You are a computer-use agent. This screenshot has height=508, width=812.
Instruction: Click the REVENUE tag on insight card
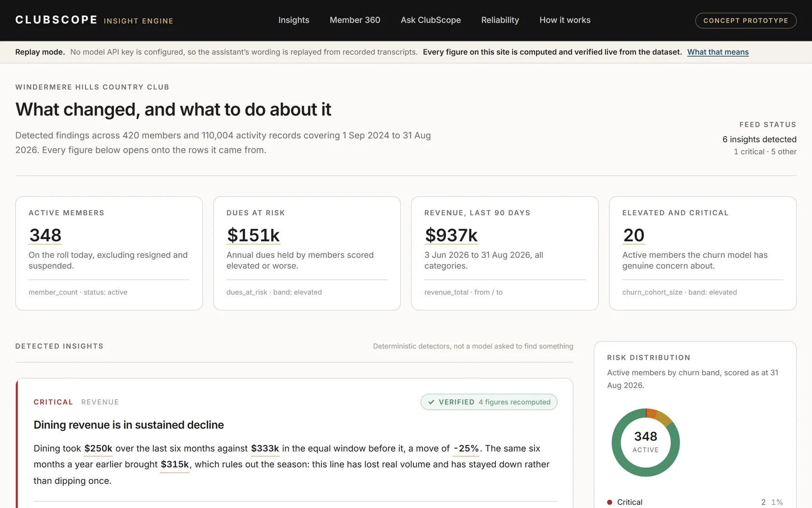pyautogui.click(x=100, y=402)
